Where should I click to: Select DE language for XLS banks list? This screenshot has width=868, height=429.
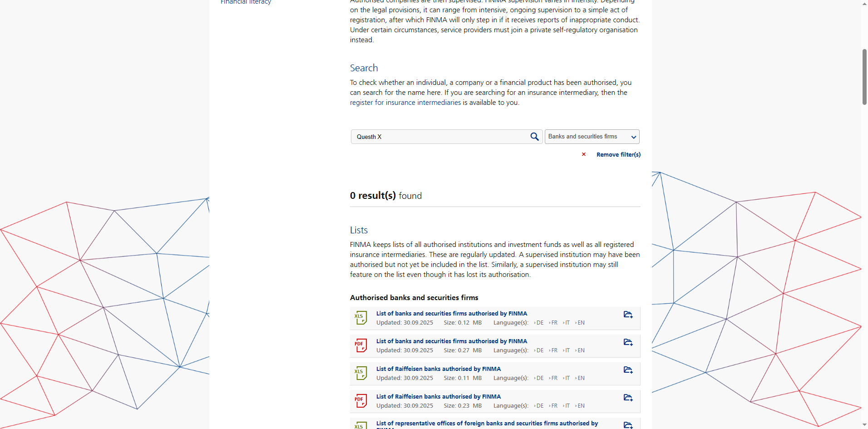tap(539, 323)
